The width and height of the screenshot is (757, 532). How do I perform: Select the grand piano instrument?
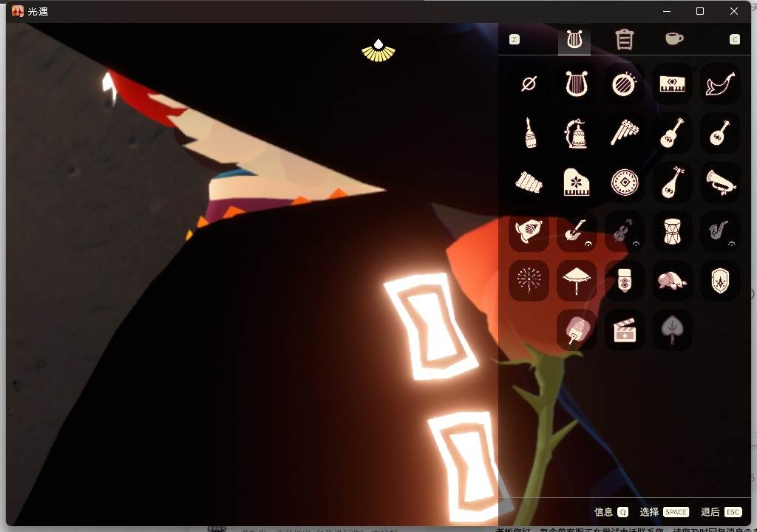click(577, 183)
